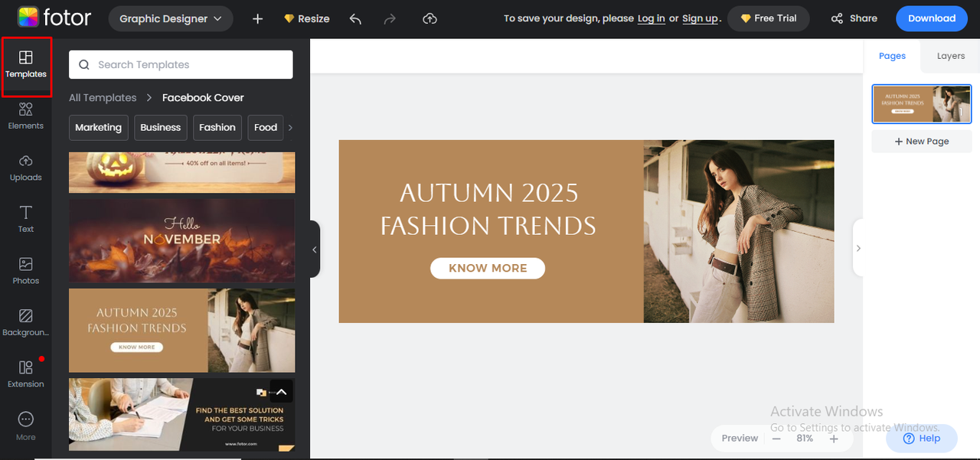Open the Templates sidebar panel
Screen dimensions: 980x460
[26, 65]
